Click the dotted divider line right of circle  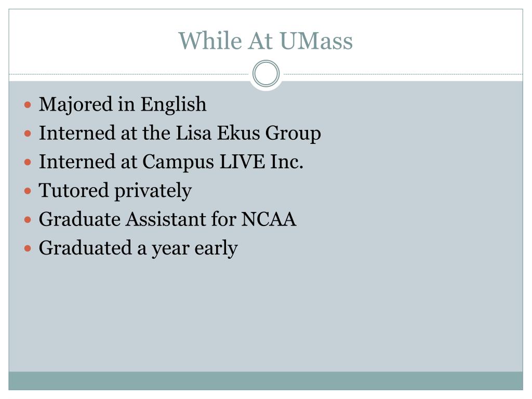pyautogui.click(x=403, y=74)
